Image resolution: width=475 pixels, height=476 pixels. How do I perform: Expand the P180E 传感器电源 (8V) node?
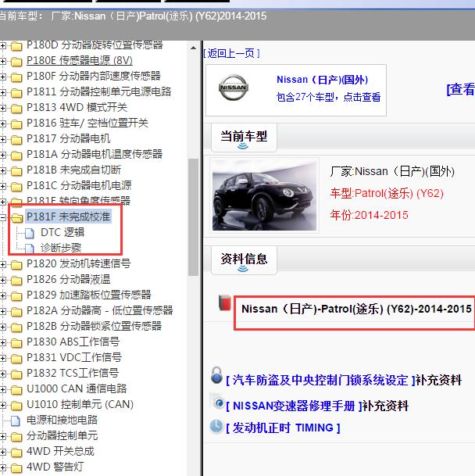(x=2, y=61)
